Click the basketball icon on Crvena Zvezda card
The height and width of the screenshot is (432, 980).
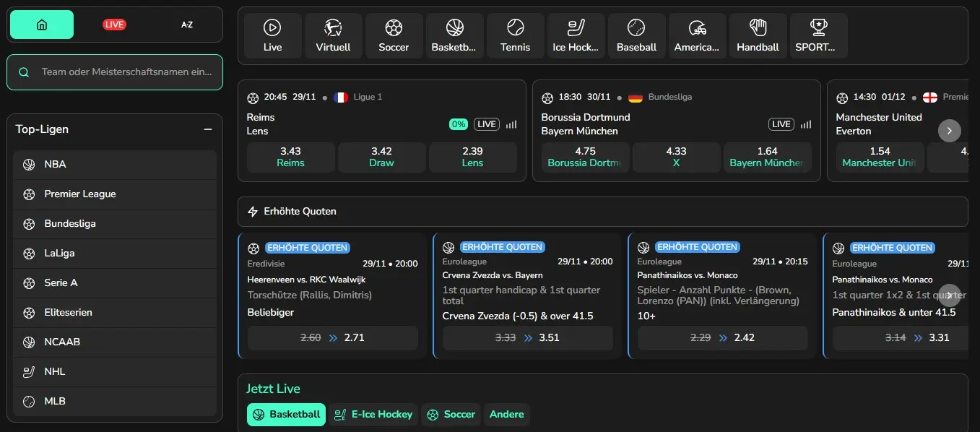(448, 248)
